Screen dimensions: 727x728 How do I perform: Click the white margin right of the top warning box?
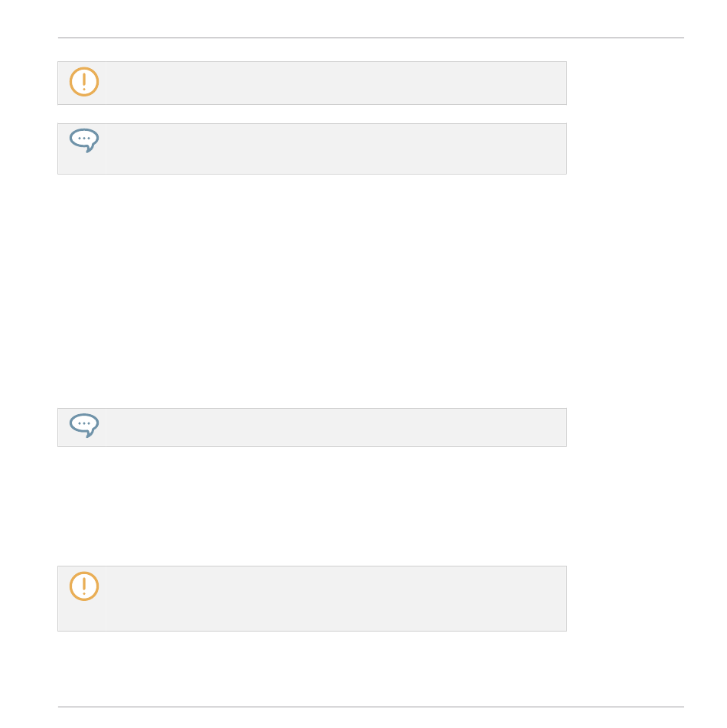pos(626,83)
